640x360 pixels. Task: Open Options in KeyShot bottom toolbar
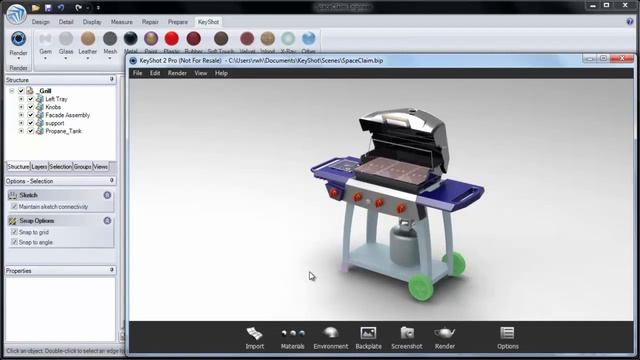(508, 338)
